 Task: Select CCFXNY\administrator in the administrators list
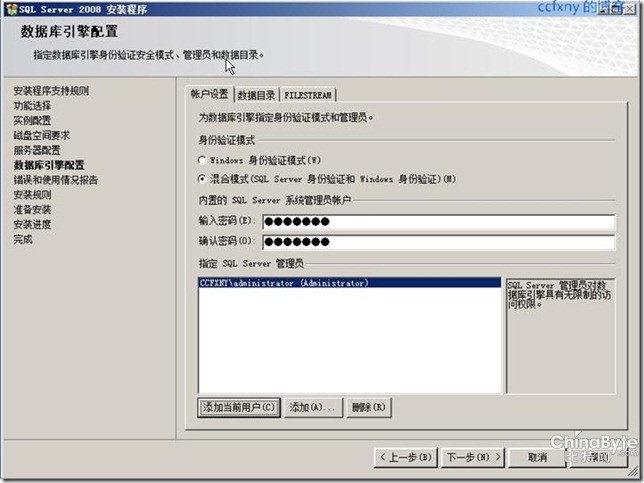click(x=284, y=283)
